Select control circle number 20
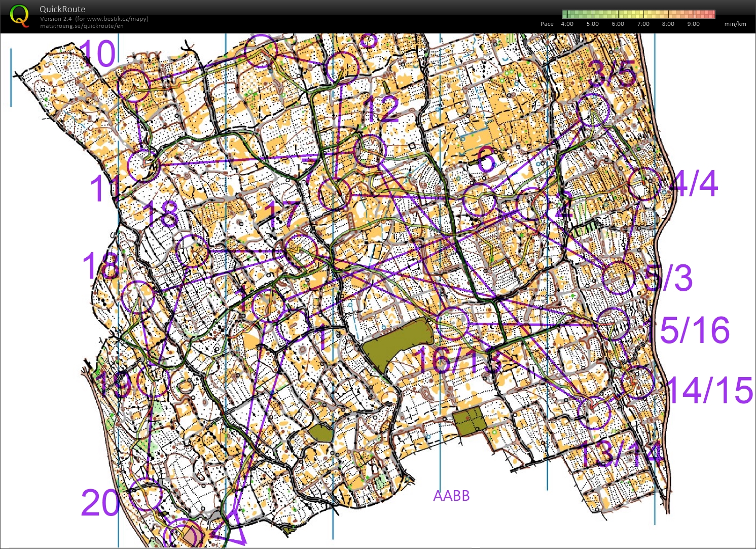The height and width of the screenshot is (549, 756). coord(146,495)
